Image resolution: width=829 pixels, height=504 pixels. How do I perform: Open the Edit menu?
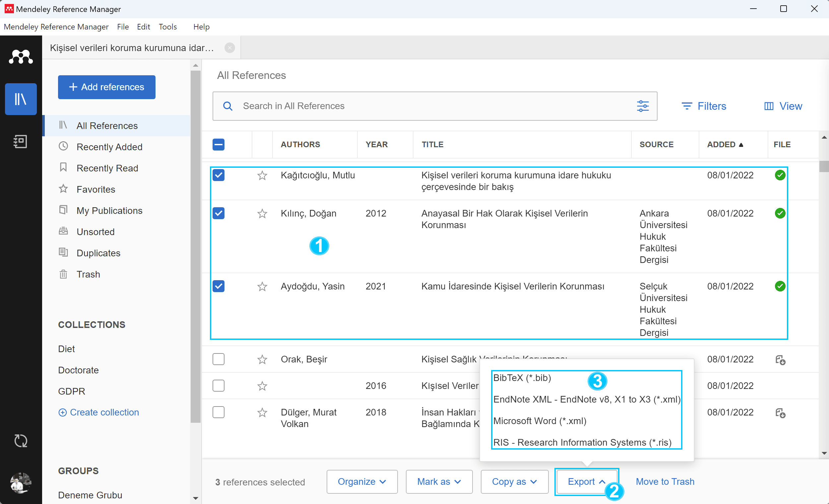[x=143, y=27]
